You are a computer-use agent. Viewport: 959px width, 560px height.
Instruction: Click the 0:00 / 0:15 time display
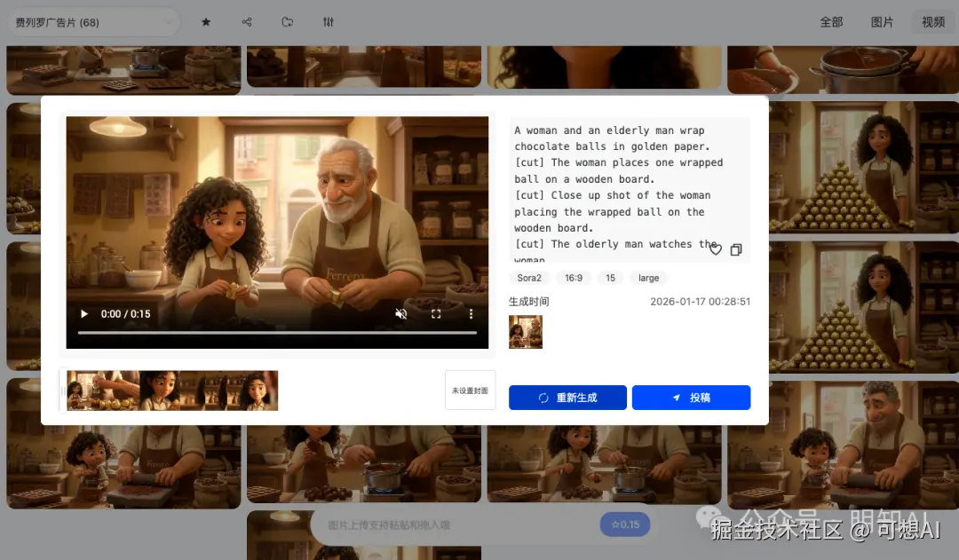(126, 313)
